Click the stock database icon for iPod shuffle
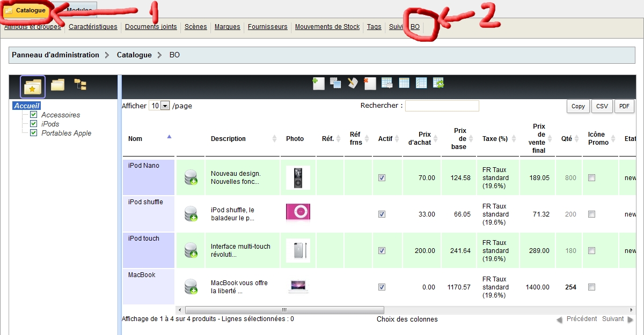644x335 pixels. [x=191, y=214]
